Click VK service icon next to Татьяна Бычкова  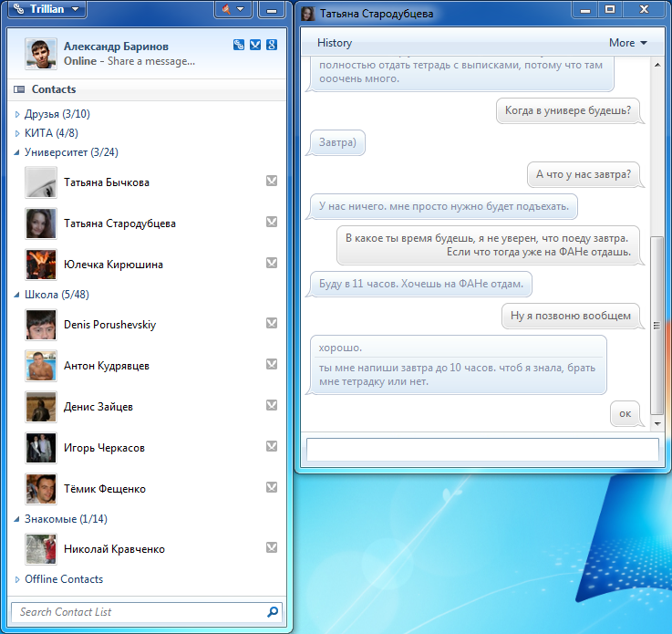(272, 181)
